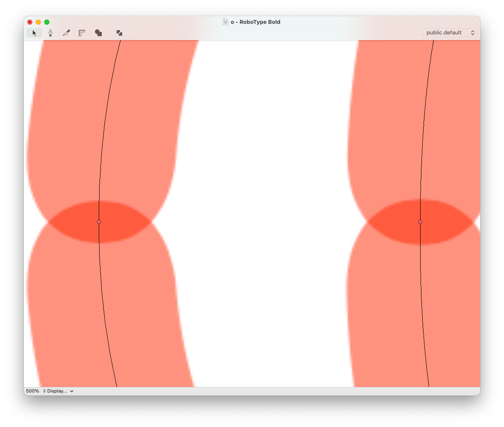Click the document proxy icon in title
Viewport: 504px width, 427px height.
click(x=226, y=22)
